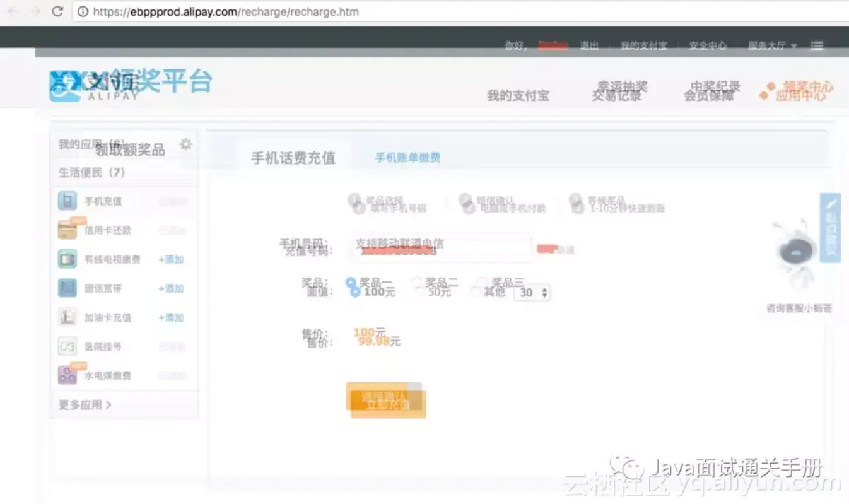Screen dimensions: 849x504
Task: Click the 手机充值 phone icon
Action: 67,201
